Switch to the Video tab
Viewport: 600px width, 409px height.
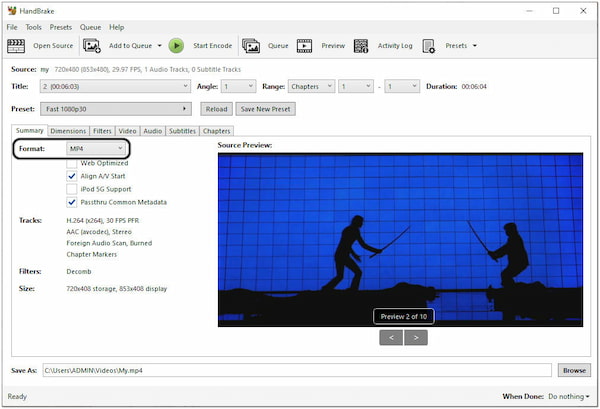(127, 131)
